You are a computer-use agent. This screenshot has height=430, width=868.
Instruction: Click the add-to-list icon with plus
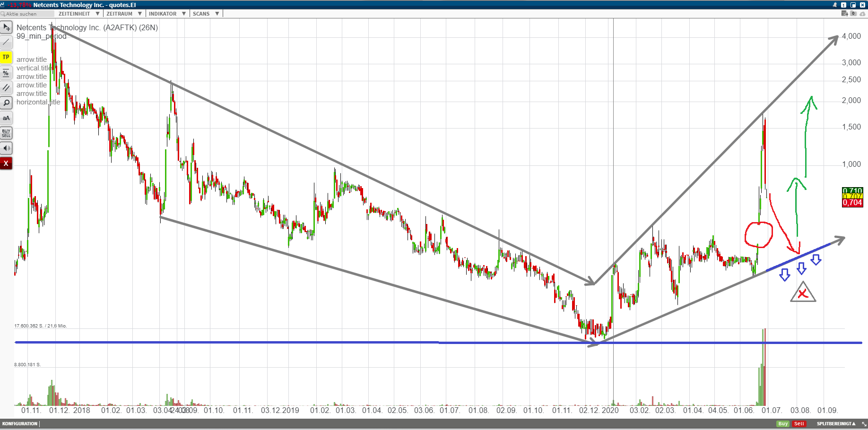[x=845, y=14]
